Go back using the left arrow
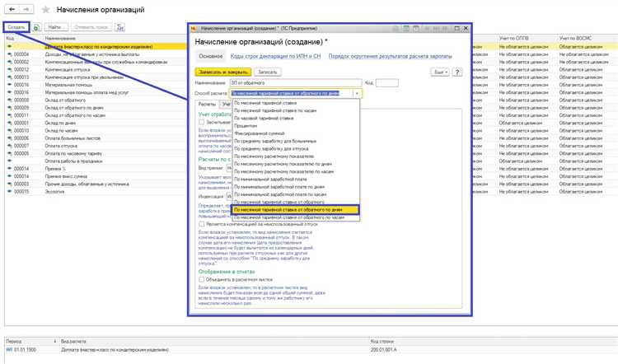Viewport: 618px width, 364px height. pyautogui.click(x=12, y=9)
